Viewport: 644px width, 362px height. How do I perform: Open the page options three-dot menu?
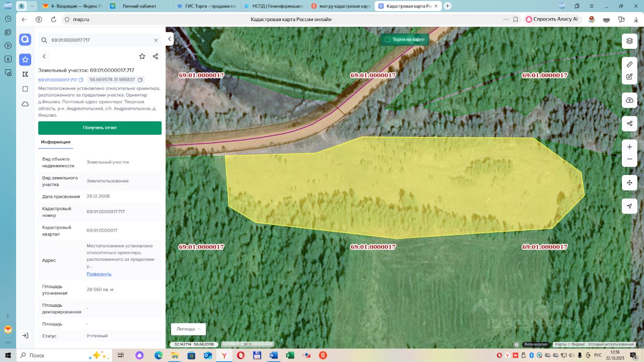[506, 19]
